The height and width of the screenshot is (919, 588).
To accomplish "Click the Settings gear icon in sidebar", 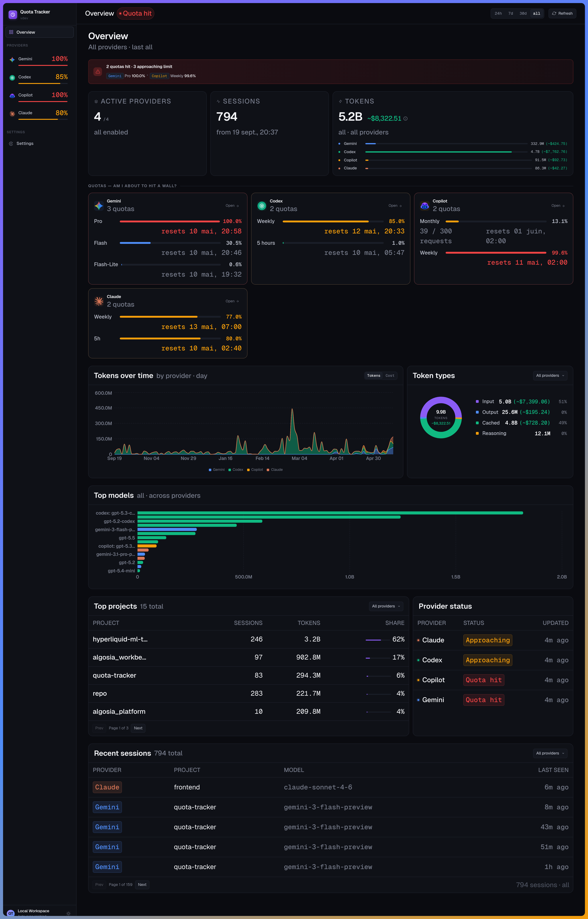I will click(11, 144).
